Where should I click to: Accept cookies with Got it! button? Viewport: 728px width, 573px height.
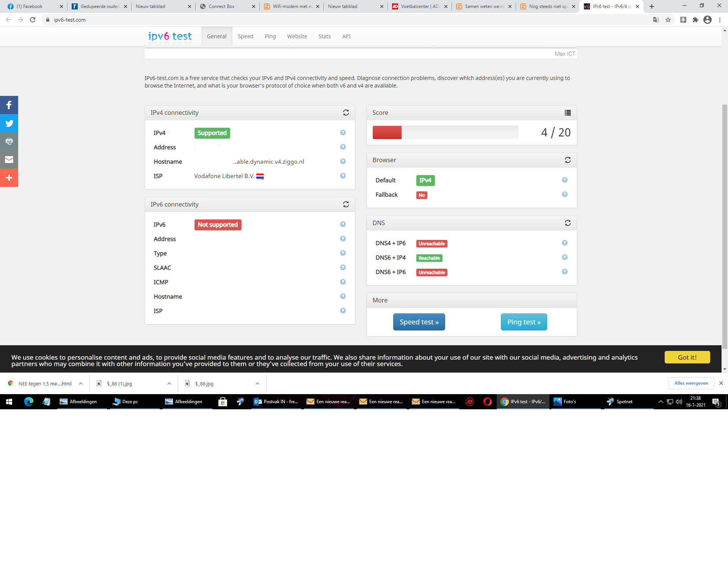[x=687, y=357]
